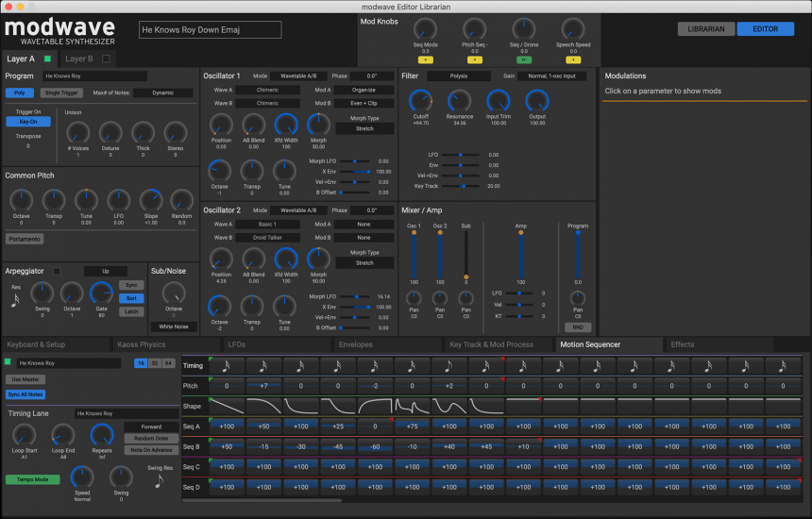The width and height of the screenshot is (812, 519).
Task: Open the Effects tab
Action: click(719, 344)
